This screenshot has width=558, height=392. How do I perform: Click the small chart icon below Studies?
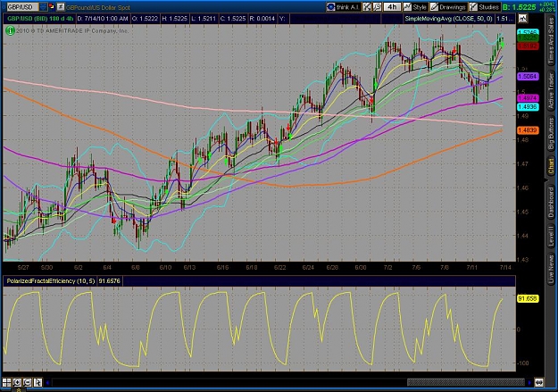(523, 18)
